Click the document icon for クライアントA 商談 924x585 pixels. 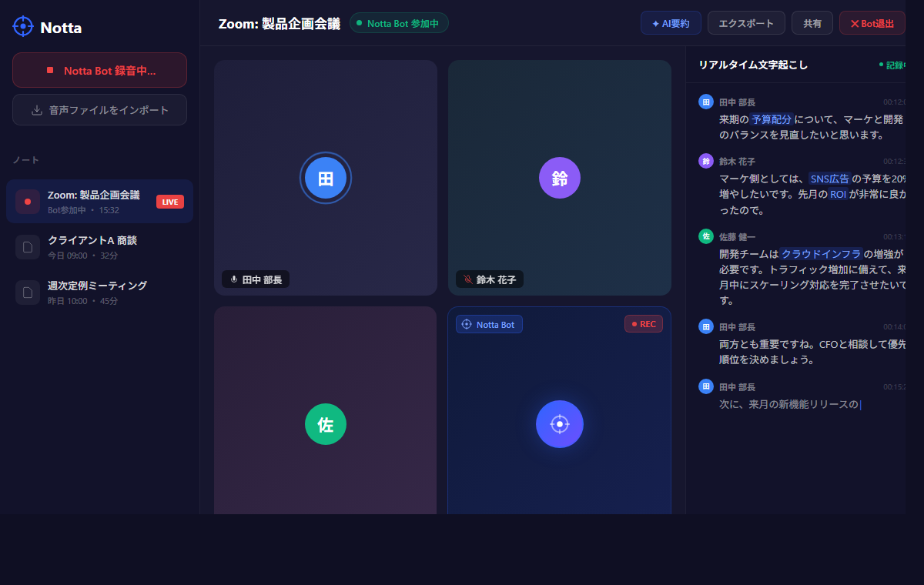pyautogui.click(x=28, y=247)
